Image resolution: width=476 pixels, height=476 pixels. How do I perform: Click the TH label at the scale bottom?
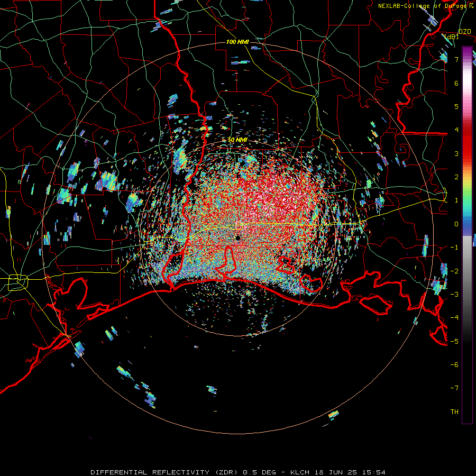(x=454, y=412)
